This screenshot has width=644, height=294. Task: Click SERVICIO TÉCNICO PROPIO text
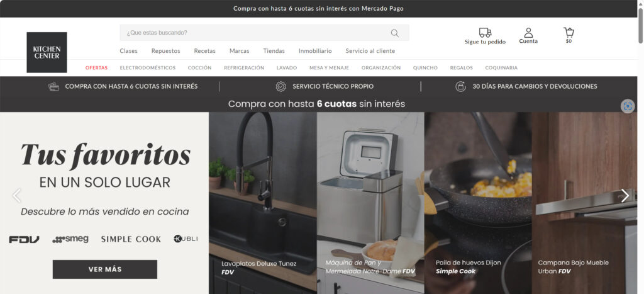click(x=333, y=87)
